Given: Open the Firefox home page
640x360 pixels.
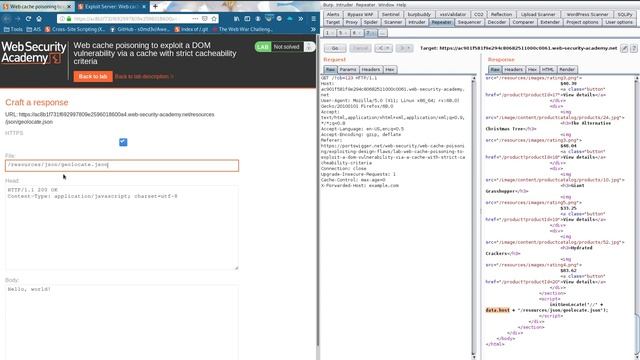Looking at the screenshot, I should (39, 19).
